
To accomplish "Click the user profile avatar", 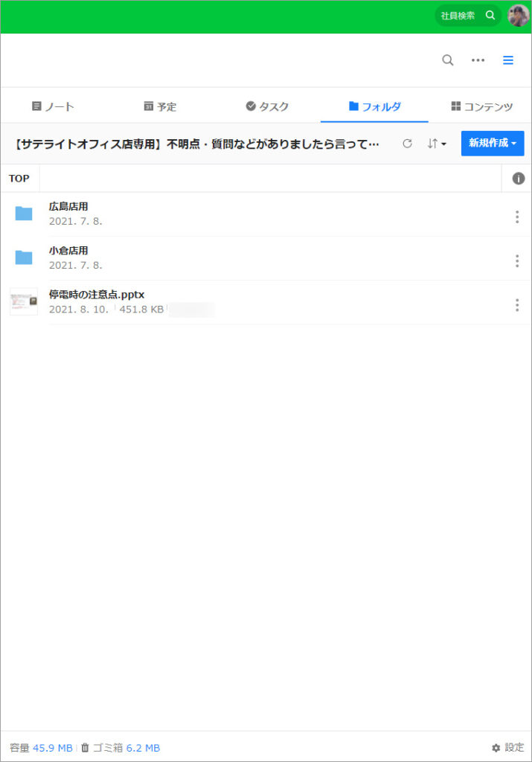I will (x=518, y=16).
